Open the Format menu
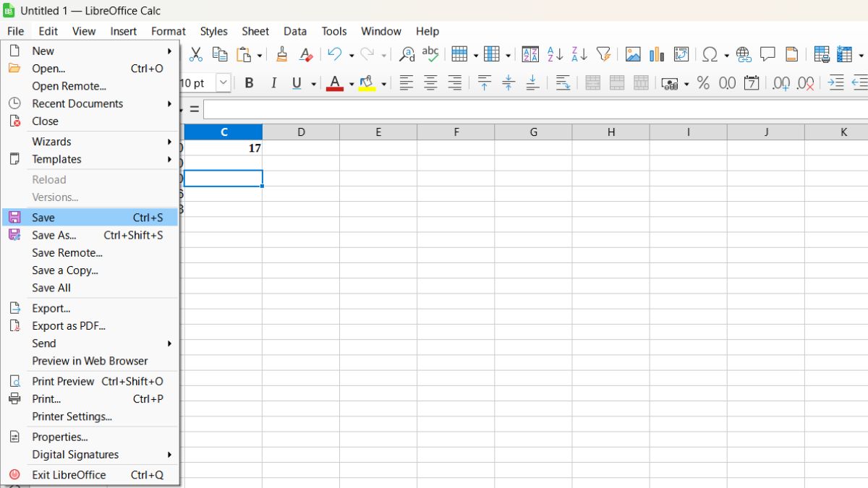Viewport: 868px width, 488px height. pos(169,31)
